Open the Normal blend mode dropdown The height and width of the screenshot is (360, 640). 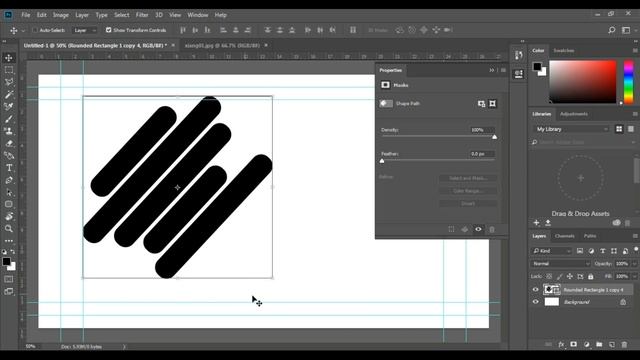(560, 264)
